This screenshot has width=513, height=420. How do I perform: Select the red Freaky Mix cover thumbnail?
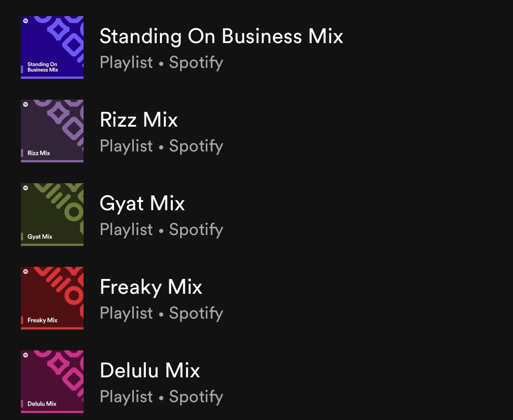[52, 298]
